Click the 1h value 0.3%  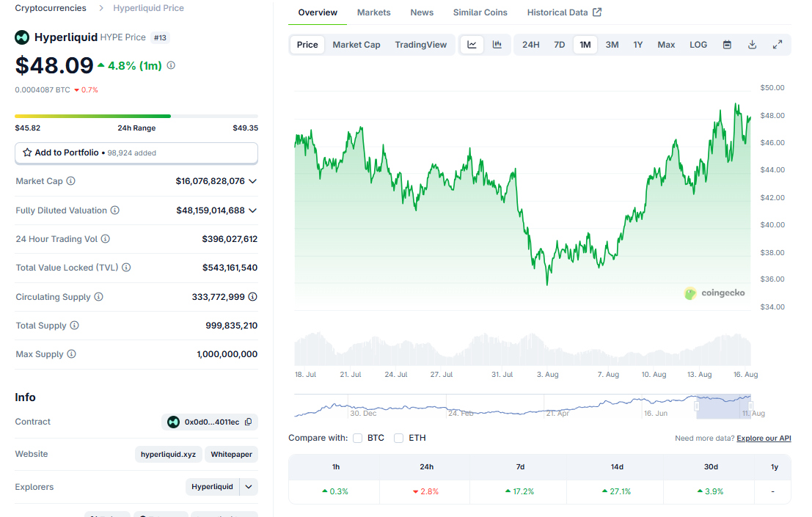(x=335, y=491)
